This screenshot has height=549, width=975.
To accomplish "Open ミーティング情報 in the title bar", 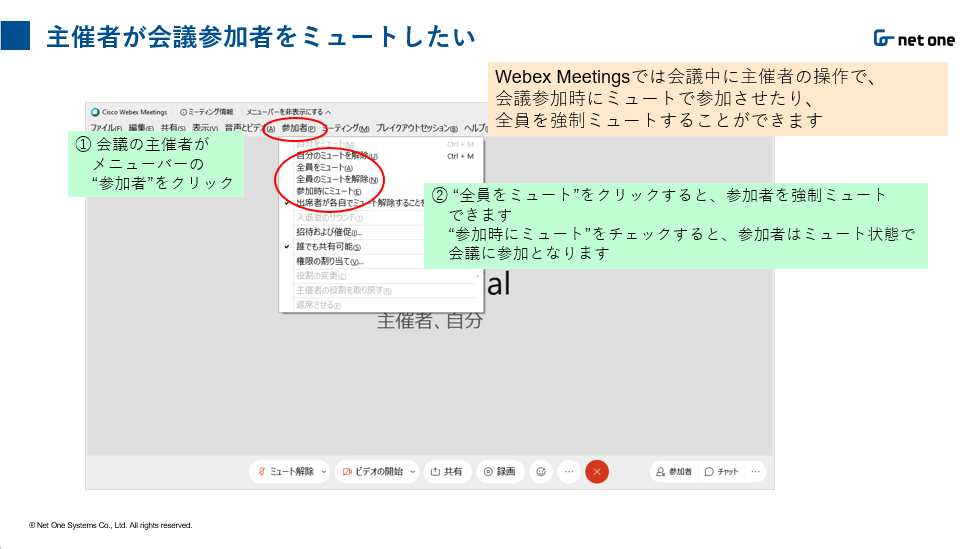I will pyautogui.click(x=206, y=113).
